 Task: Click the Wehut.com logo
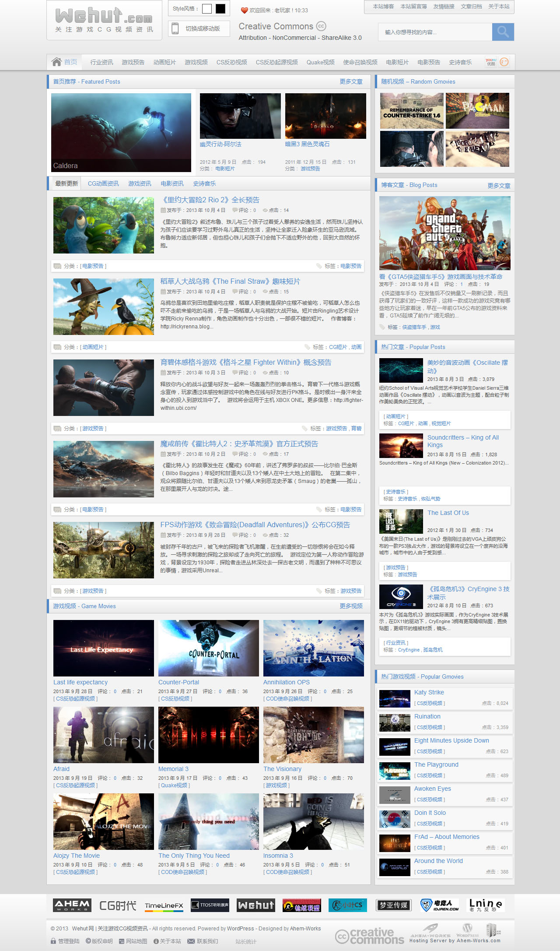[x=104, y=20]
